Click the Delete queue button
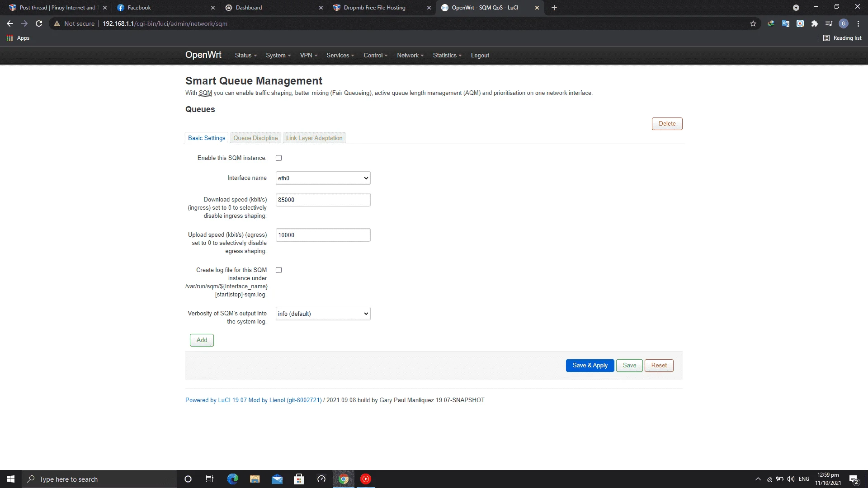 [x=667, y=124]
